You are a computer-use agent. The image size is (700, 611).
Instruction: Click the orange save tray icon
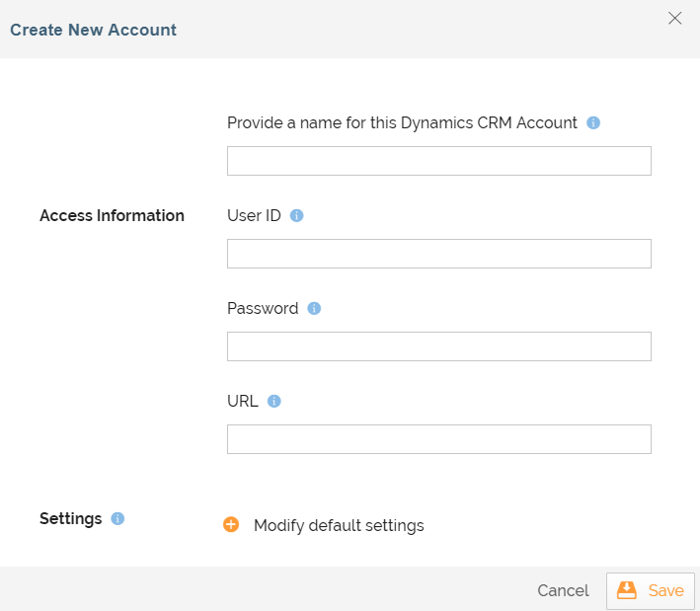(627, 590)
